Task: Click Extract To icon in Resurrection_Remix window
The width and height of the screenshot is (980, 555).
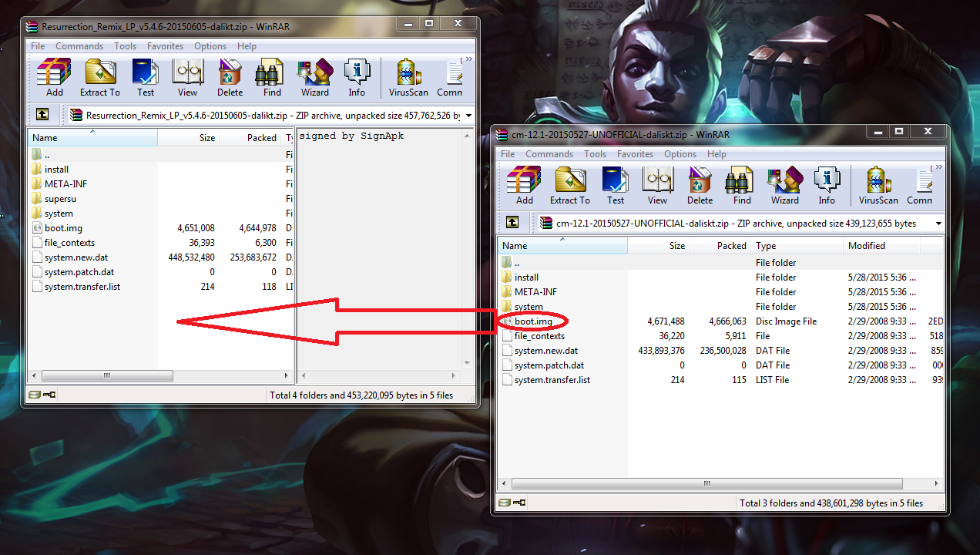Action: click(x=100, y=77)
